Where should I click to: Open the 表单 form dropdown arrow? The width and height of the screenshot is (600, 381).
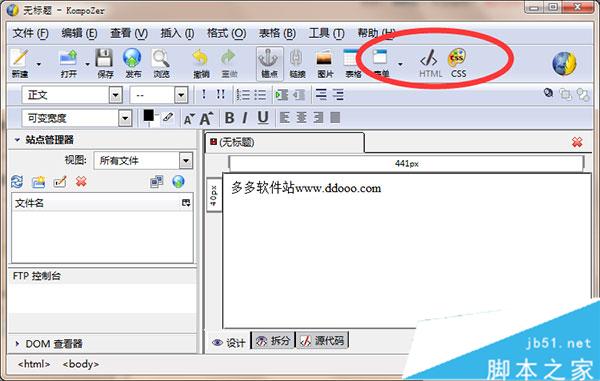click(x=400, y=64)
